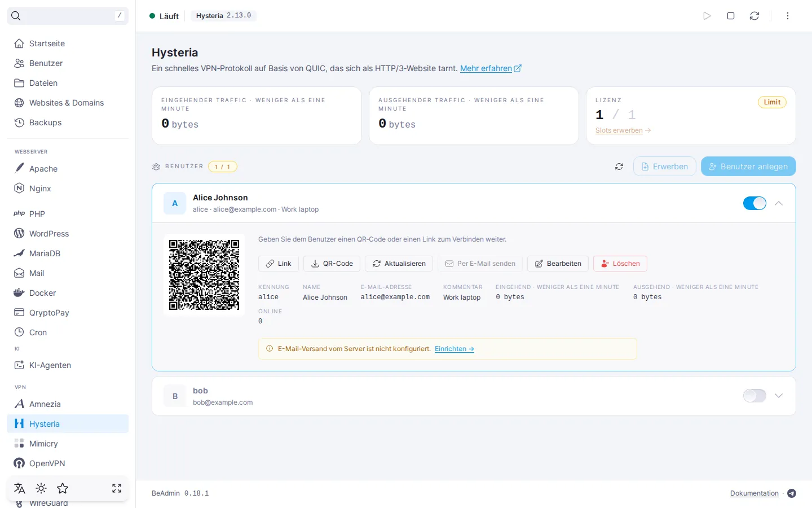Open Einrichten mail setup link
Viewport: 812px width, 508px height.
454,349
